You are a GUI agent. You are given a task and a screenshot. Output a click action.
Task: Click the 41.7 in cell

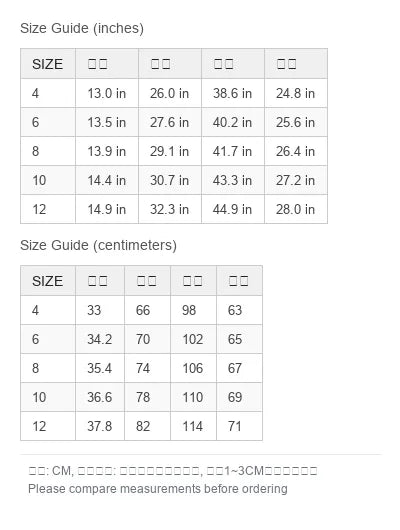click(233, 151)
